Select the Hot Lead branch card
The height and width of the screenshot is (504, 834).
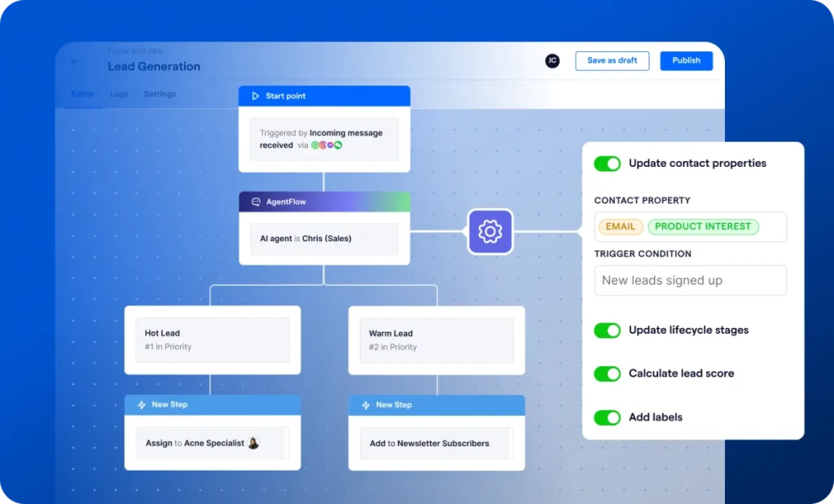click(212, 340)
